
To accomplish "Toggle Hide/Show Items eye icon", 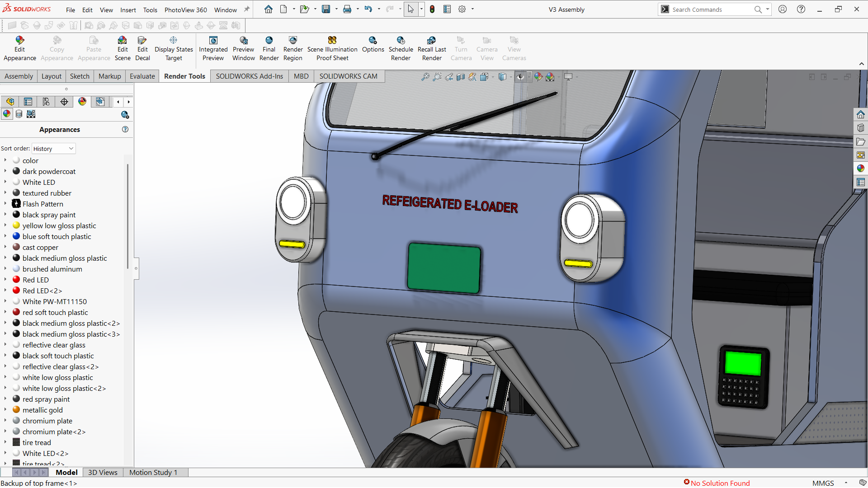I will [x=520, y=77].
